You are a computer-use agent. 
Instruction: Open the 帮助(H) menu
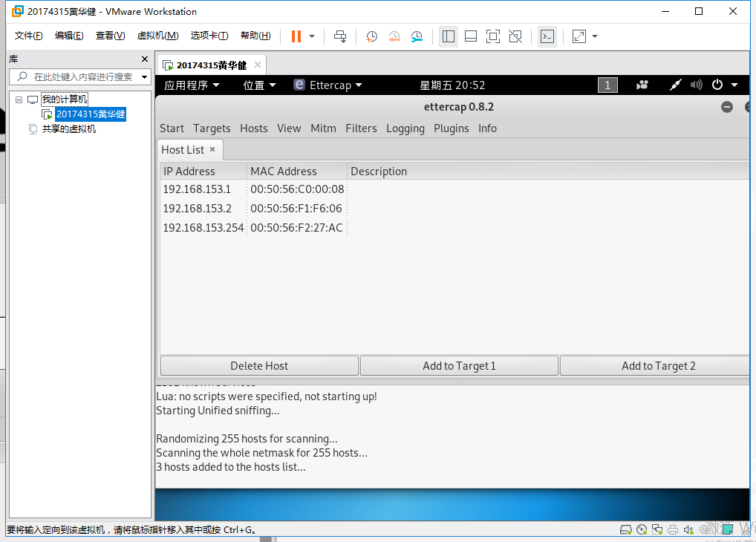click(255, 36)
